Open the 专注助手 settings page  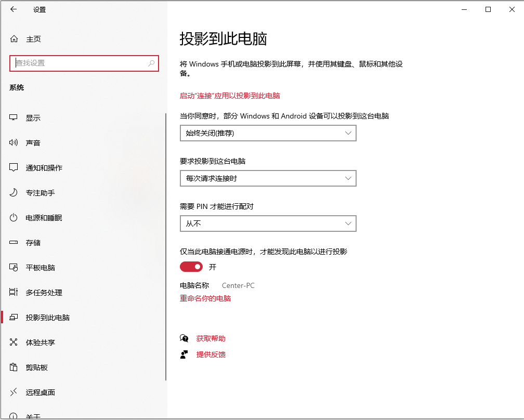click(x=41, y=193)
